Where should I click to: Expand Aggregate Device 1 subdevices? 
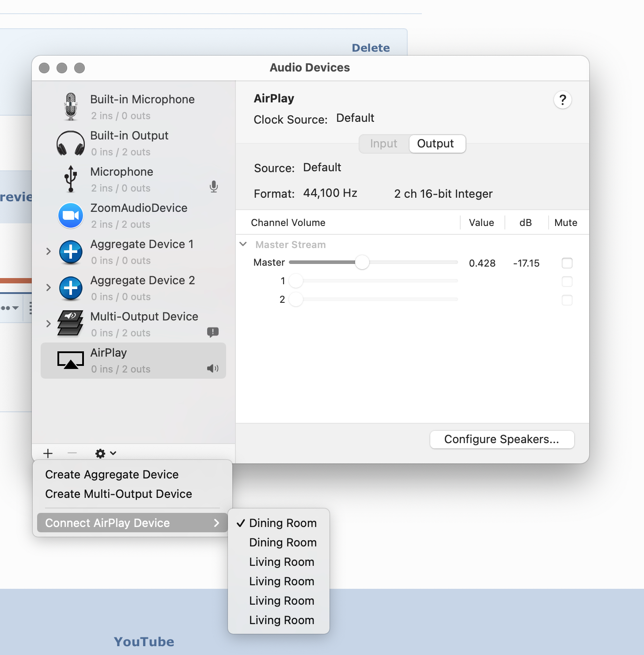[49, 251]
